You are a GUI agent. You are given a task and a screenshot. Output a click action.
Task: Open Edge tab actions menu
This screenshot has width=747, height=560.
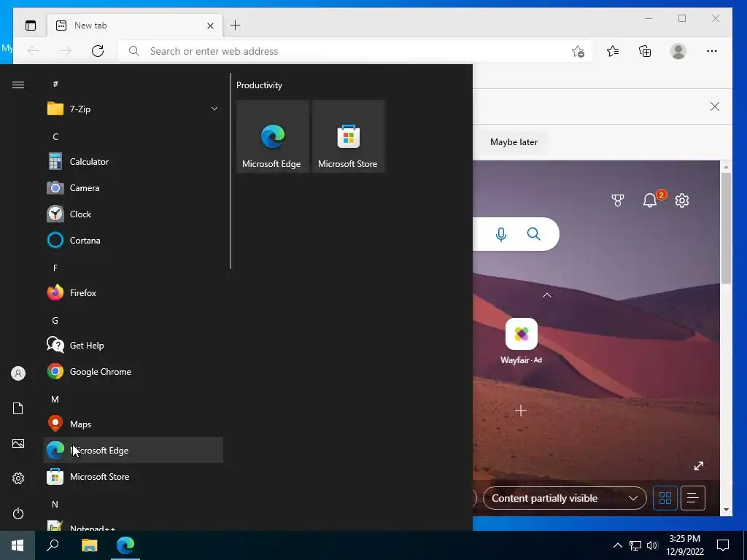[x=31, y=26]
